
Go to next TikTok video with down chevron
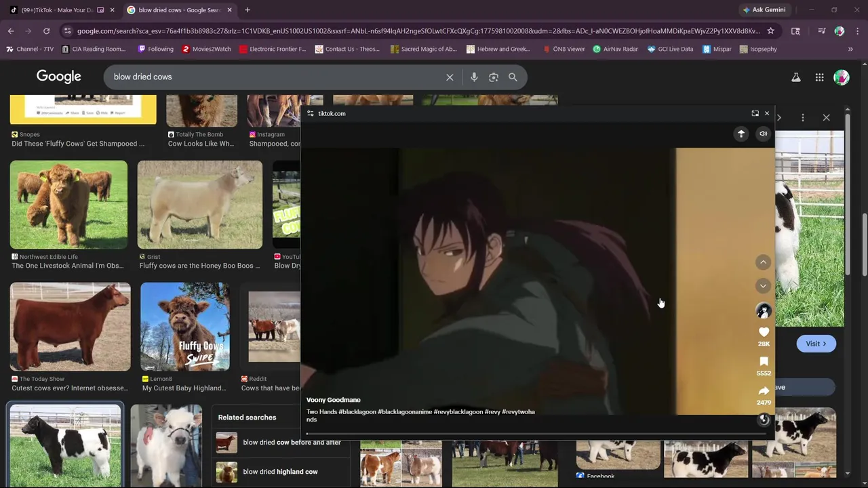(x=764, y=286)
